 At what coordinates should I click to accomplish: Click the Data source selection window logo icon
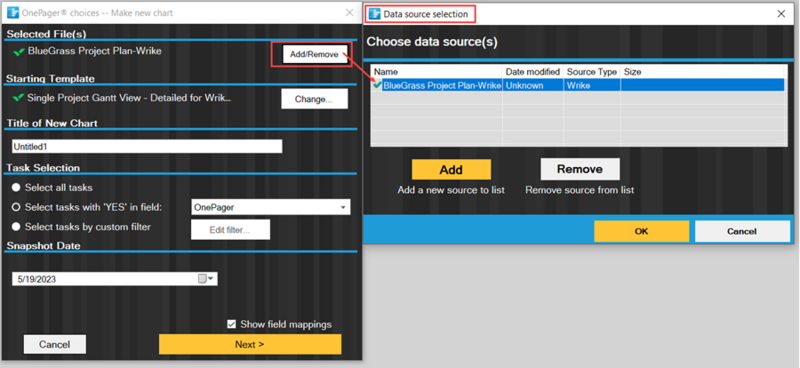click(x=375, y=14)
